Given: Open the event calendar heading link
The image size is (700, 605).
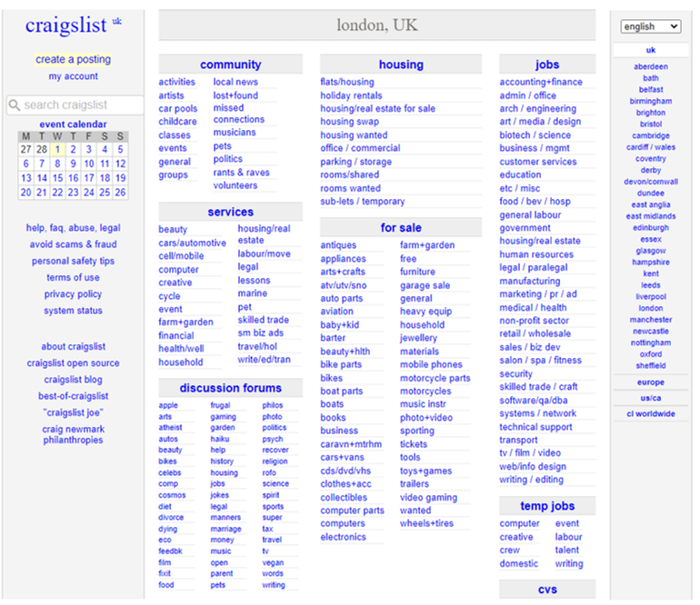Looking at the screenshot, I should click(74, 124).
